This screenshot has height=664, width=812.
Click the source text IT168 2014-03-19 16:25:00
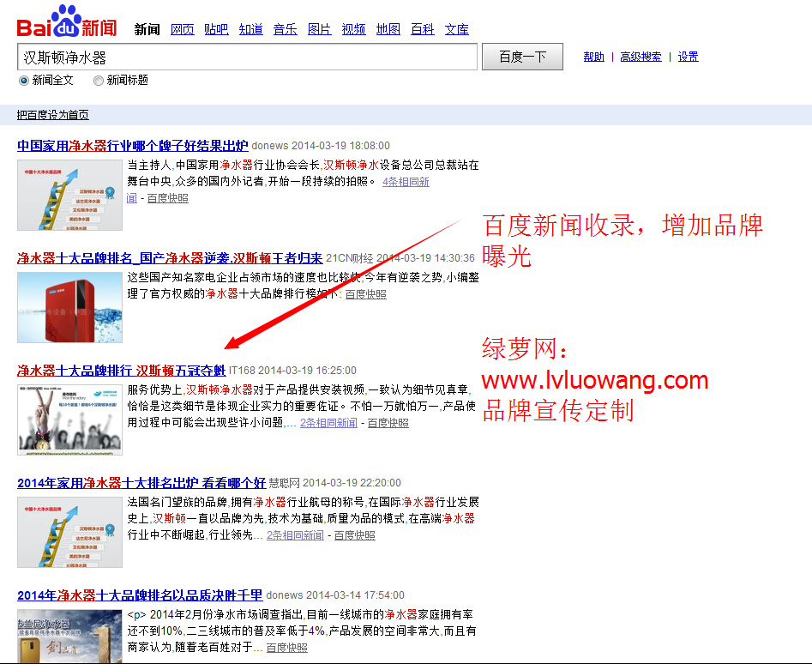coord(292,371)
